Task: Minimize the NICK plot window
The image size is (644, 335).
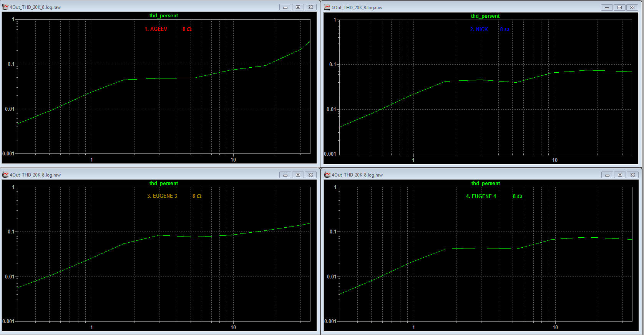Action: click(x=607, y=8)
